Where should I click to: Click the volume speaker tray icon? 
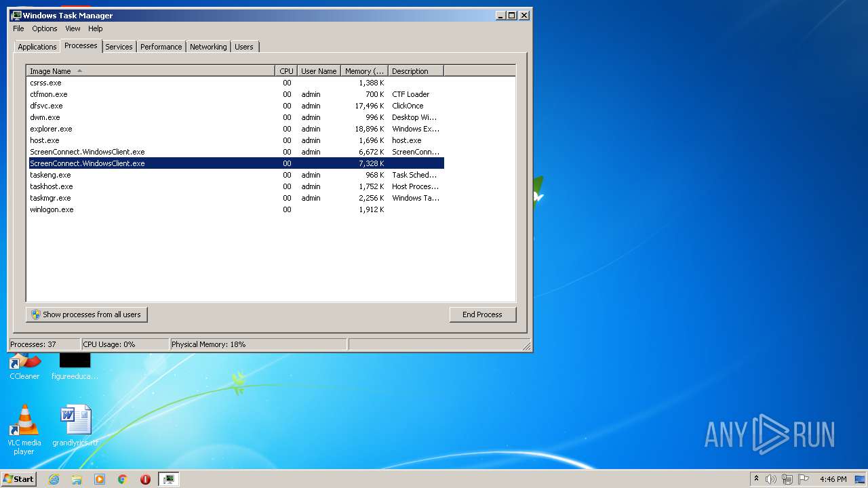(x=771, y=479)
